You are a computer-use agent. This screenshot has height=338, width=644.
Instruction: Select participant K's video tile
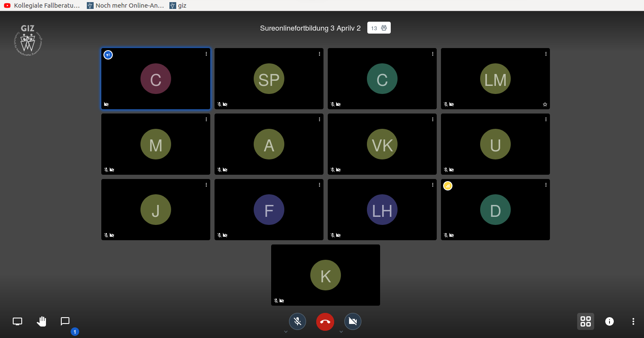[325, 275]
